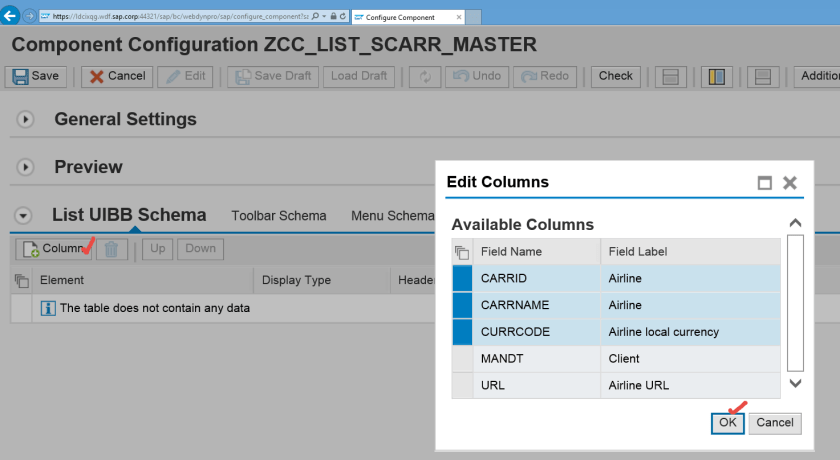Click the browser back arrow button
The height and width of the screenshot is (460, 840).
pyautogui.click(x=11, y=16)
